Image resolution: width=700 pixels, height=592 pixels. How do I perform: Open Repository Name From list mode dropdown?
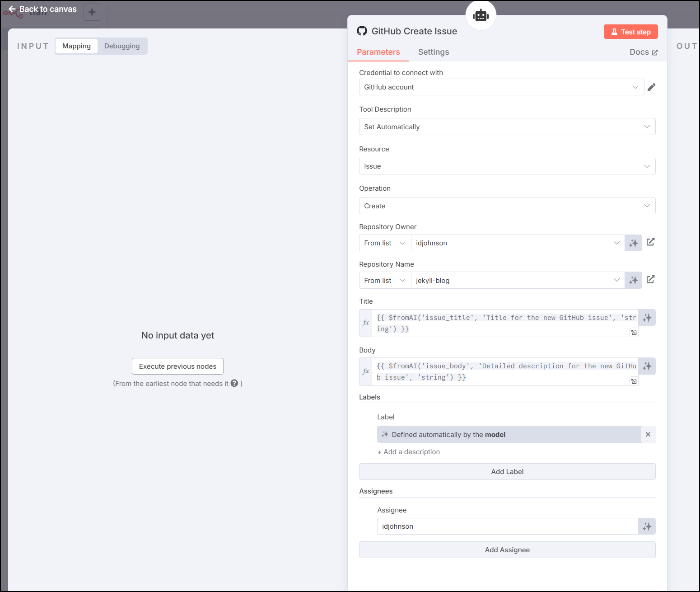(385, 281)
